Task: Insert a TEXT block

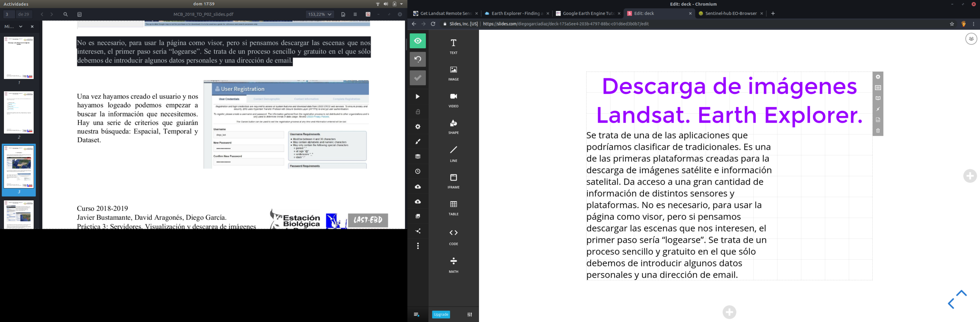Action: tap(454, 46)
